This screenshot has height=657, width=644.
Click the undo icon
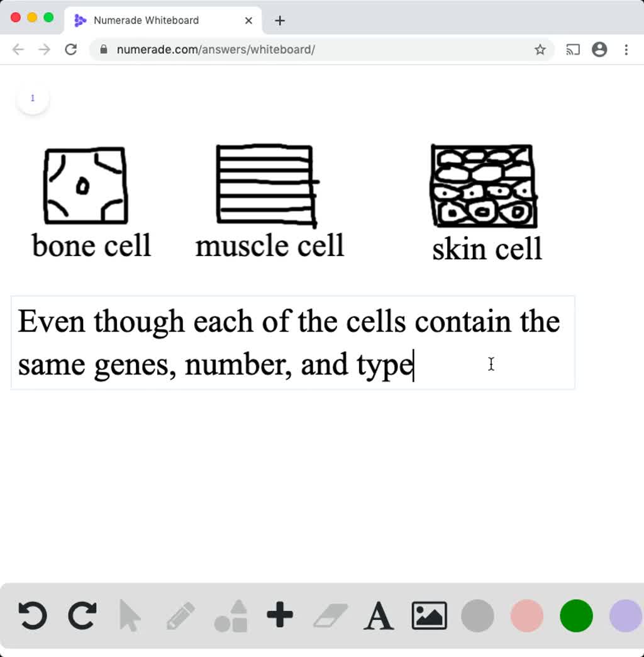(x=32, y=616)
